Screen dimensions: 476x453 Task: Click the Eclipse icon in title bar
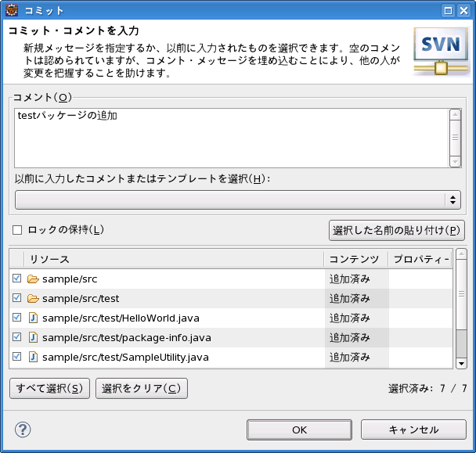point(10,10)
